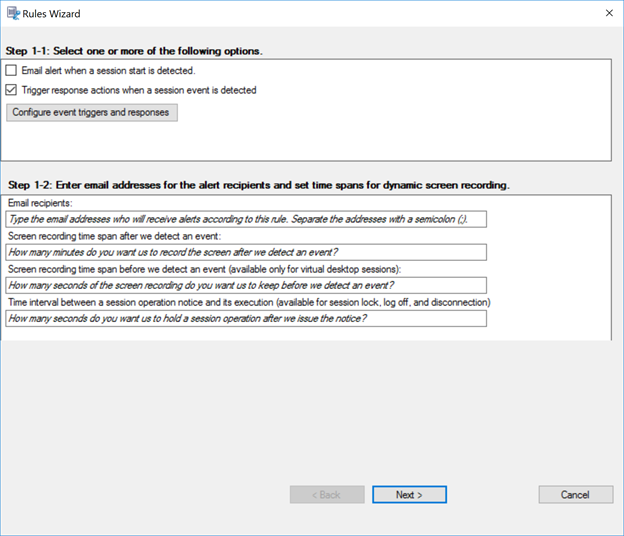Screen dimensions: 624x536
Task: Click the session operation hold seconds field
Action: [245, 318]
